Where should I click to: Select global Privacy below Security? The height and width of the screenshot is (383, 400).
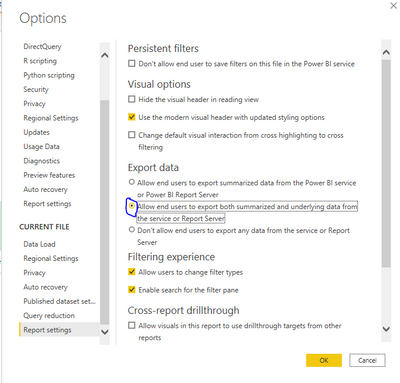pos(34,104)
